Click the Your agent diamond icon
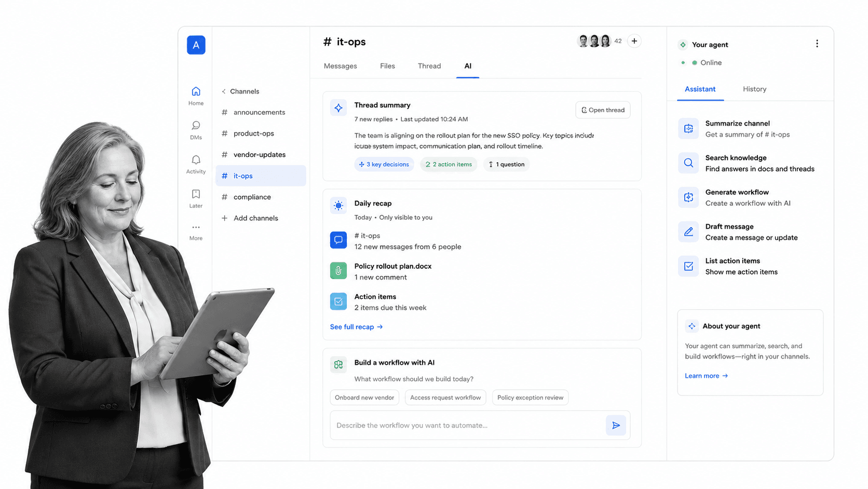Image resolution: width=868 pixels, height=489 pixels. point(683,45)
